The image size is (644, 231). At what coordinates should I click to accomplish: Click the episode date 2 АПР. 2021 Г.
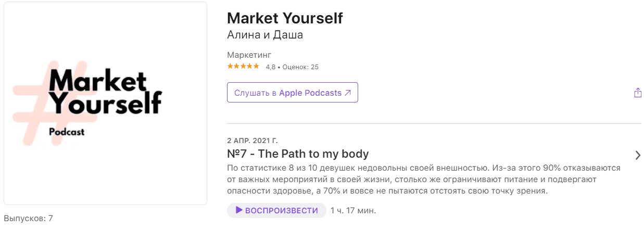click(252, 140)
